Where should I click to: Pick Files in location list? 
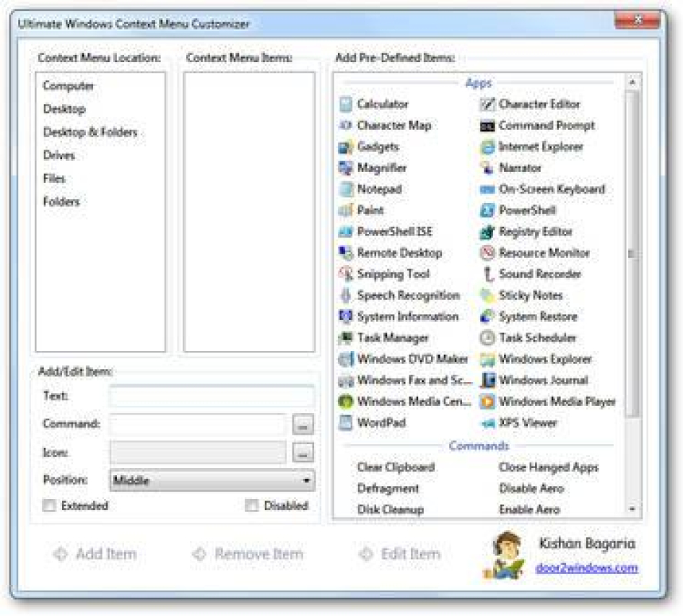(x=54, y=178)
